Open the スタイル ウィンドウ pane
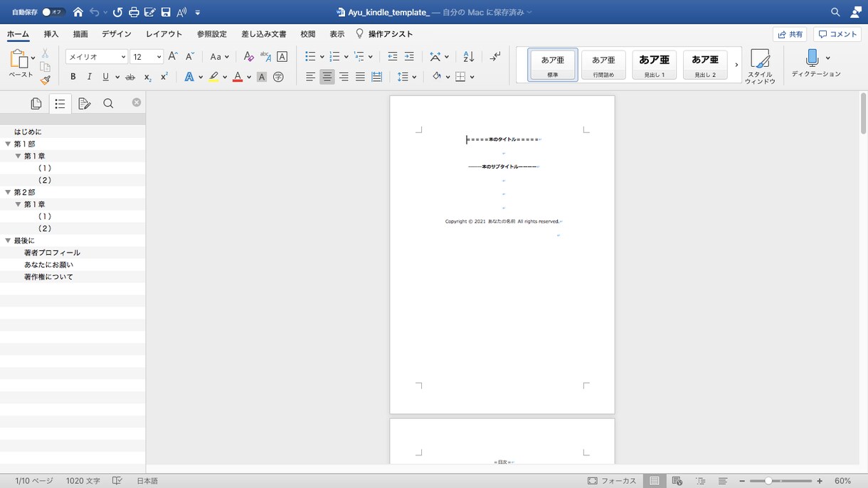 coord(760,67)
